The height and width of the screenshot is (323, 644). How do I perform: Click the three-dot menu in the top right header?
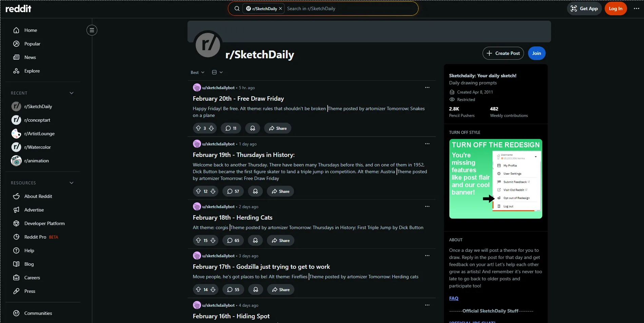636,8
